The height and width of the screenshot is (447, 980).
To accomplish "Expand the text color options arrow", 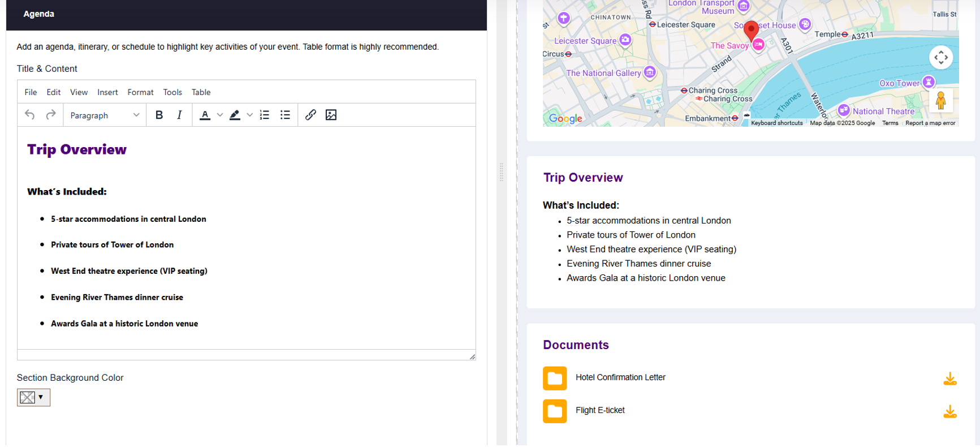I will pyautogui.click(x=220, y=115).
